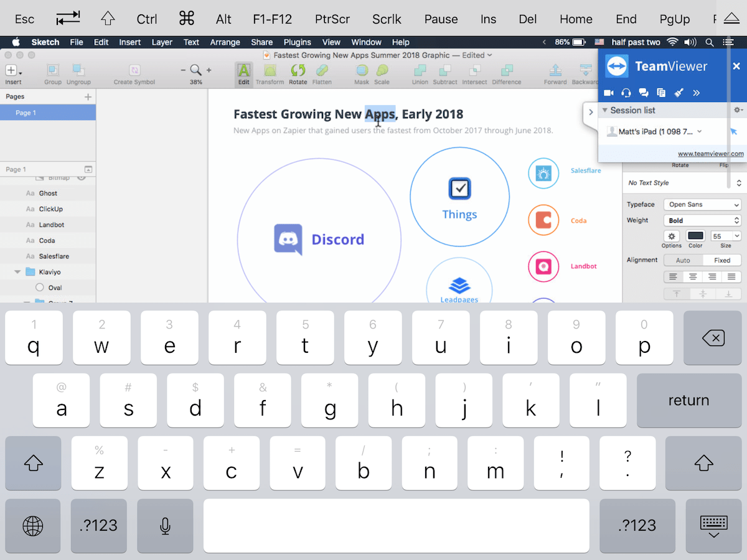
Task: Open the Text menu
Action: (191, 42)
